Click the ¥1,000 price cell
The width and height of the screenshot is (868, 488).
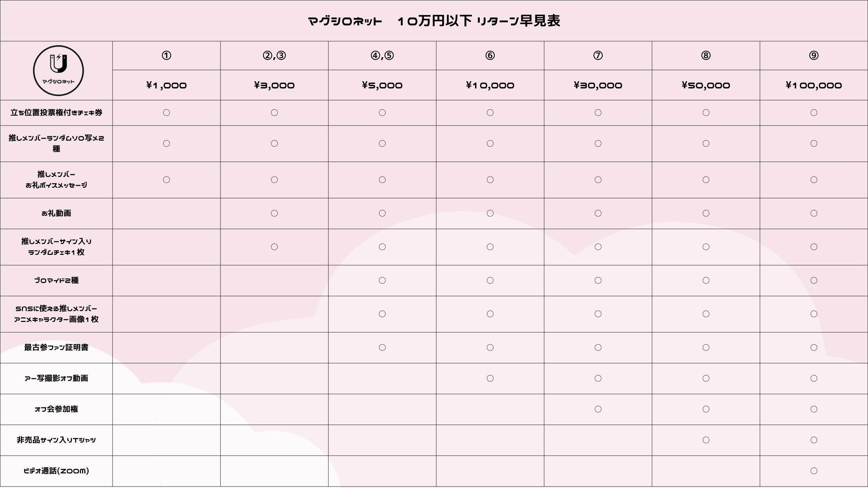coord(166,85)
